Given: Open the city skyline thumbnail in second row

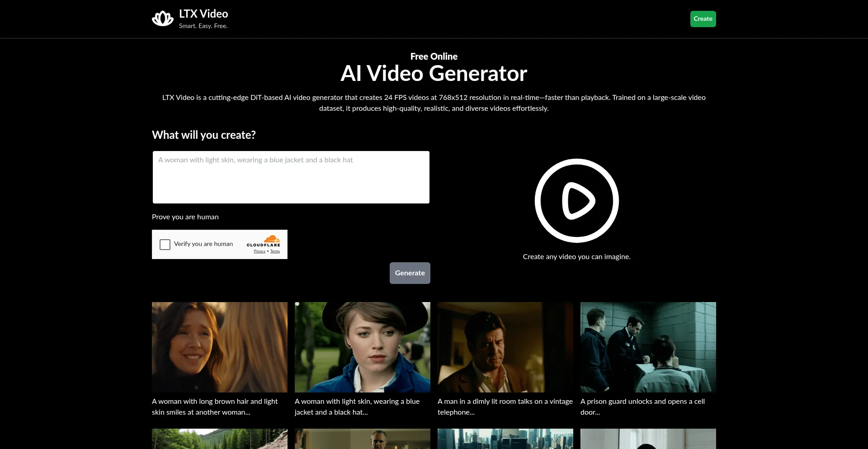Looking at the screenshot, I should [x=505, y=439].
